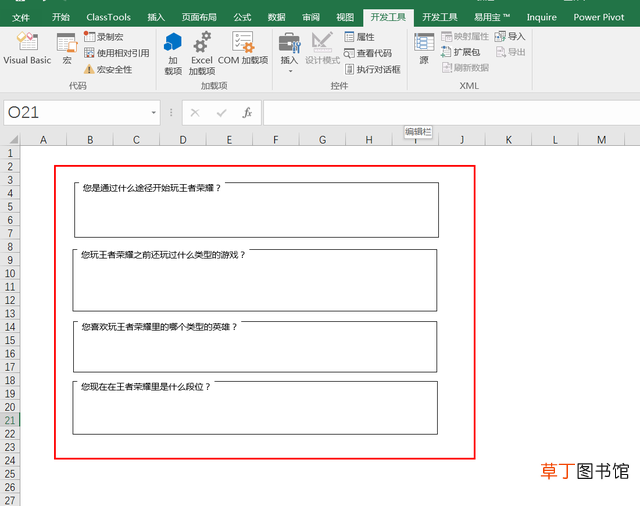Switch to the 易用宝 tab
640x506 pixels.
point(492,18)
